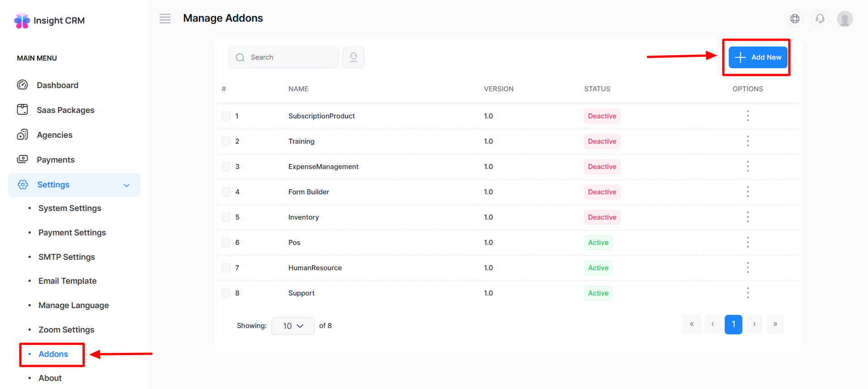Collapse the Settings menu chevron
Image resolution: width=868 pixels, height=389 pixels.
(127, 185)
